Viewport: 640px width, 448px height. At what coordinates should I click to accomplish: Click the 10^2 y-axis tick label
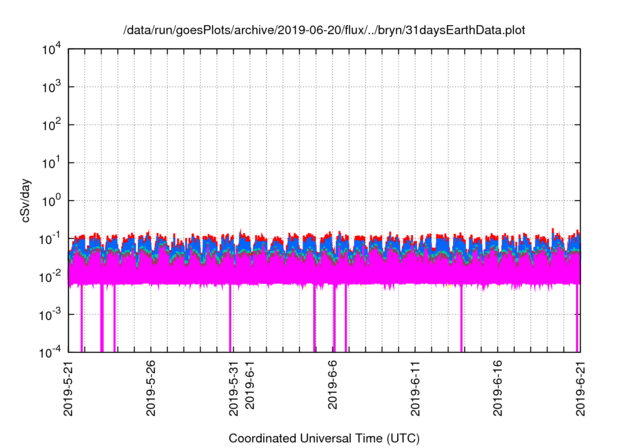[51, 125]
